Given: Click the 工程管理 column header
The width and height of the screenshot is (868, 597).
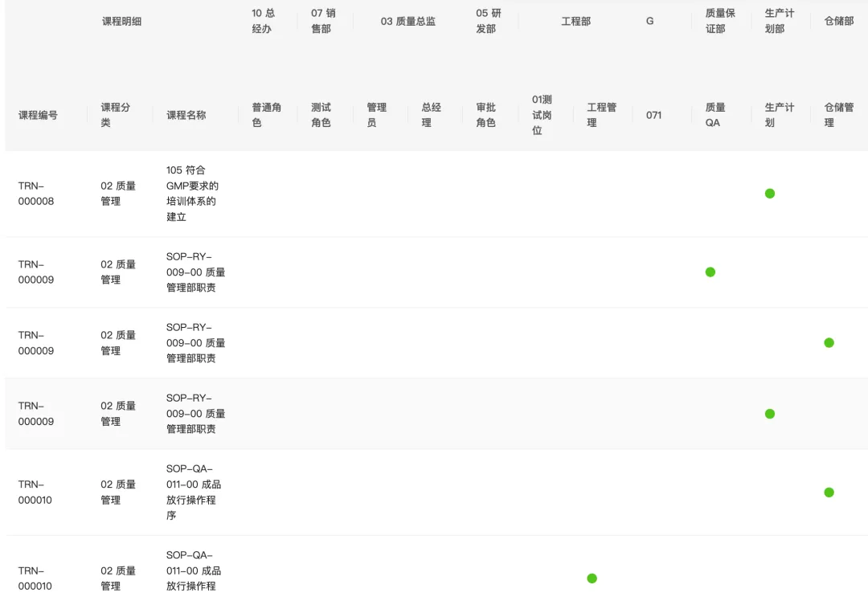Looking at the screenshot, I should tap(602, 115).
